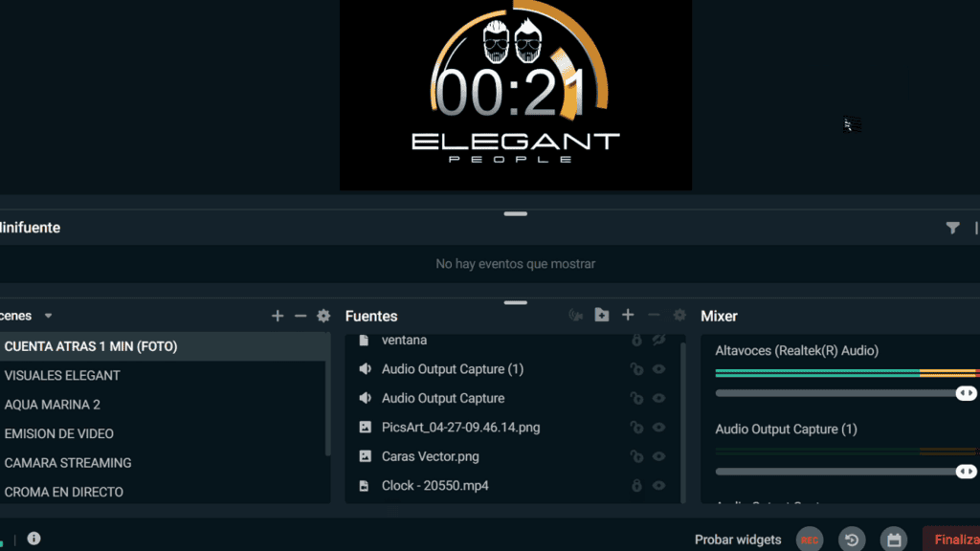Select PicsArt_04-27-09.46.14.png source
The image size is (980, 551).
[513, 428]
